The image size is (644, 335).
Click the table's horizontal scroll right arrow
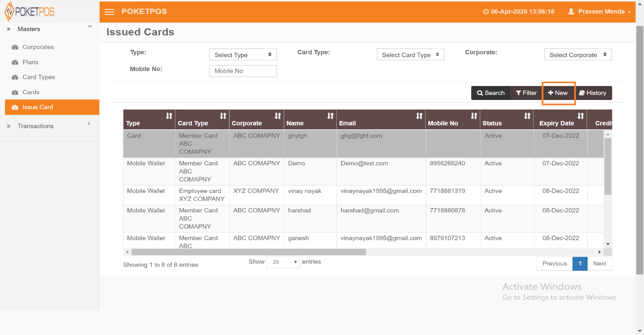[x=599, y=252]
